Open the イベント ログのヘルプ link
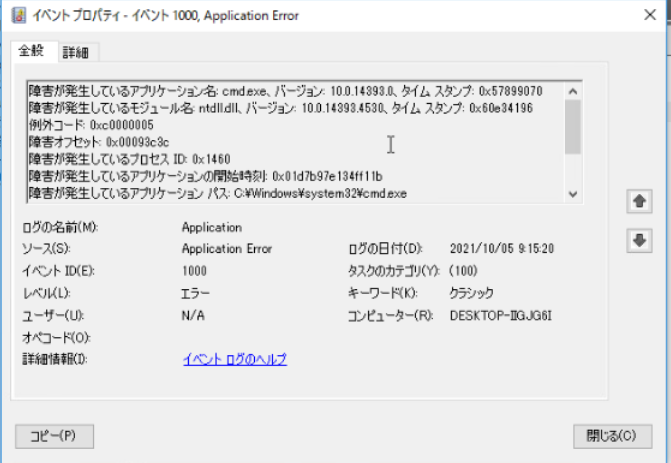This screenshot has width=671, height=463. point(235,359)
